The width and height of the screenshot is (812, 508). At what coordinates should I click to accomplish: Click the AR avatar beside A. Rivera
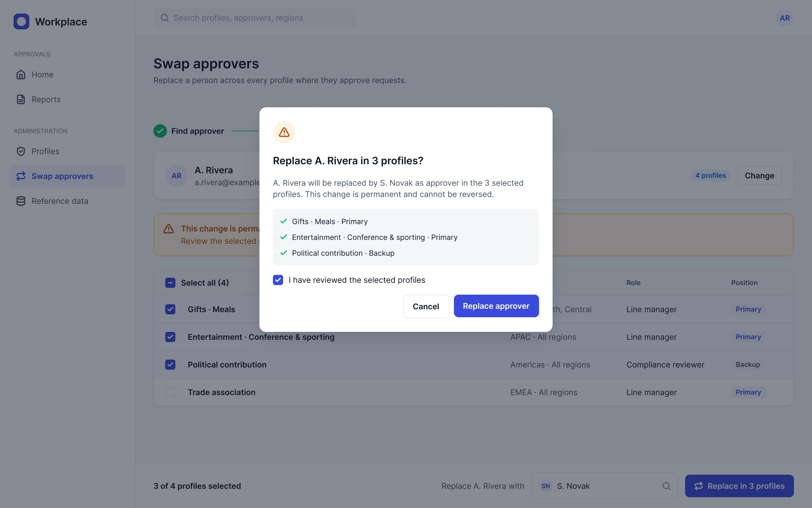[x=176, y=175]
